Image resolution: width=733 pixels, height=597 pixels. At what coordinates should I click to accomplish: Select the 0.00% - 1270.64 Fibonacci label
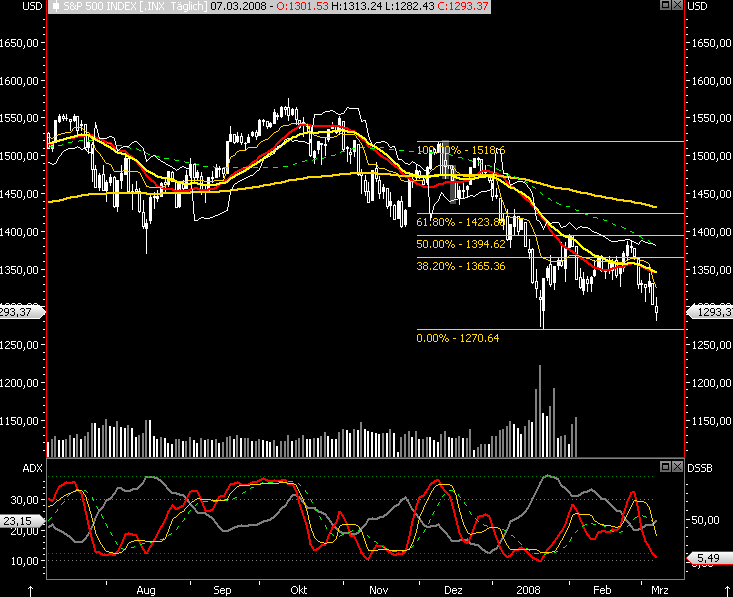pyautogui.click(x=458, y=338)
